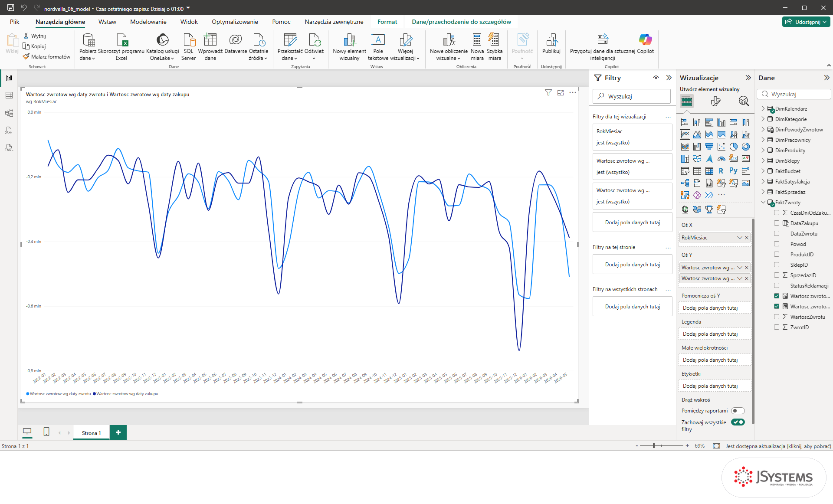Image resolution: width=833 pixels, height=504 pixels.
Task: Open the Table view icon in left sidebar
Action: pos(9,95)
